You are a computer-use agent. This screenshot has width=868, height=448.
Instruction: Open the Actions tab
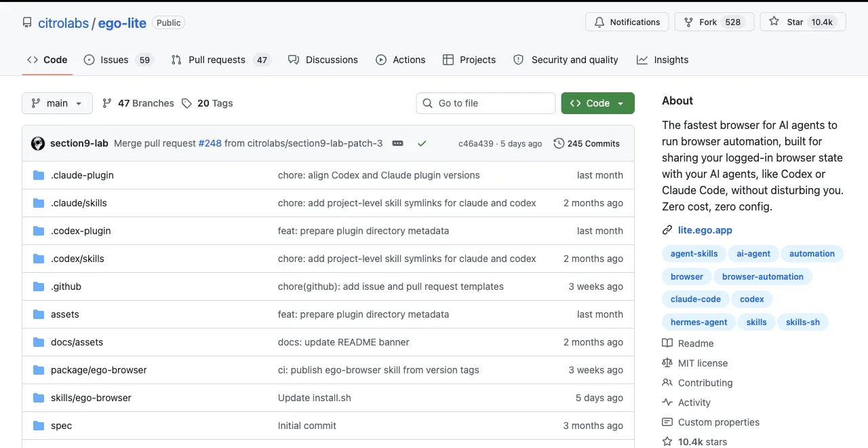point(401,60)
